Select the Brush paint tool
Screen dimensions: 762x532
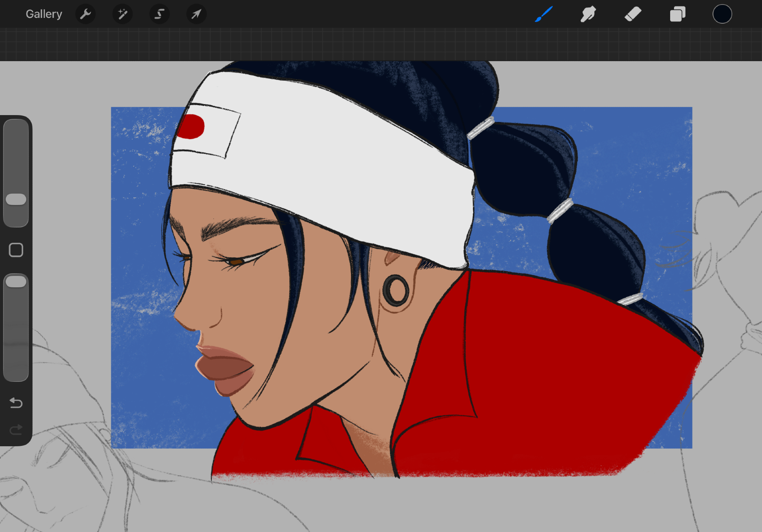click(544, 14)
